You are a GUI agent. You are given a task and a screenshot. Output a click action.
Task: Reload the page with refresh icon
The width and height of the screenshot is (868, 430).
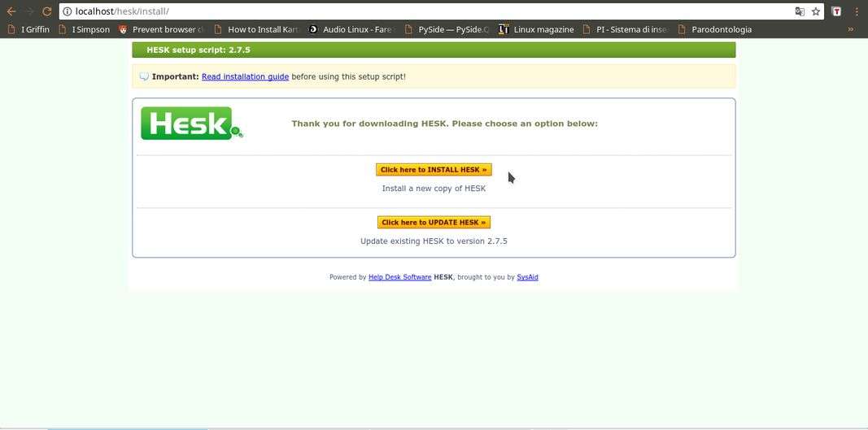click(47, 11)
